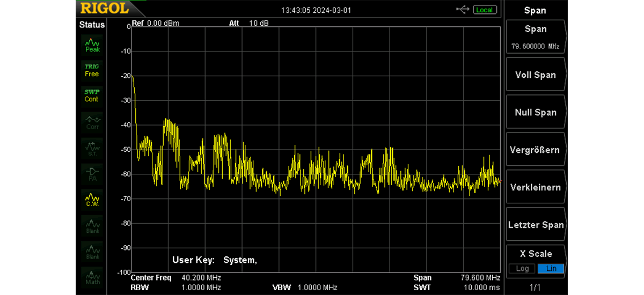
Task: Click the Corr correction status icon
Action: tap(92, 122)
